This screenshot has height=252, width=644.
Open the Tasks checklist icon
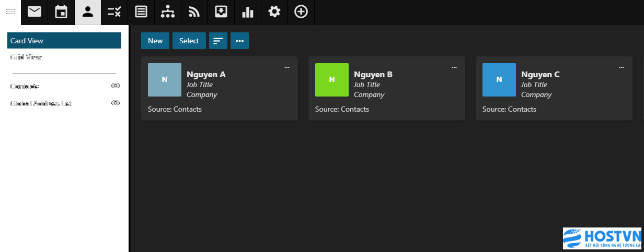[x=114, y=11]
